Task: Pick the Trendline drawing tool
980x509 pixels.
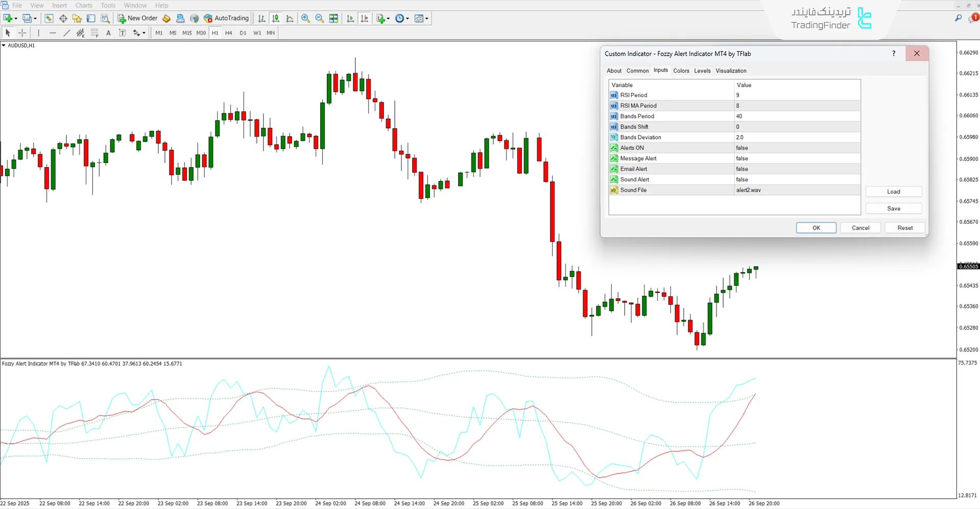Action: point(66,33)
